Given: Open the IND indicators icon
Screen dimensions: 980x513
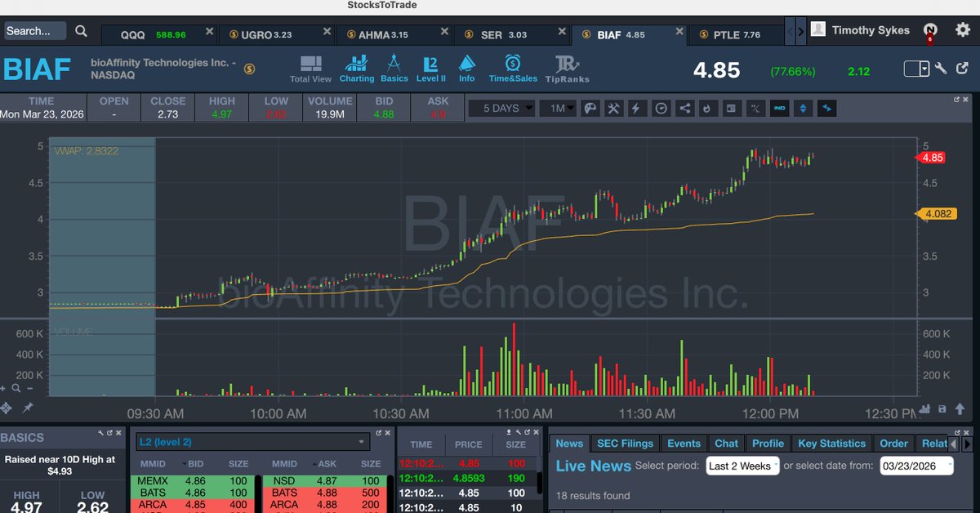Looking at the screenshot, I should (x=779, y=108).
